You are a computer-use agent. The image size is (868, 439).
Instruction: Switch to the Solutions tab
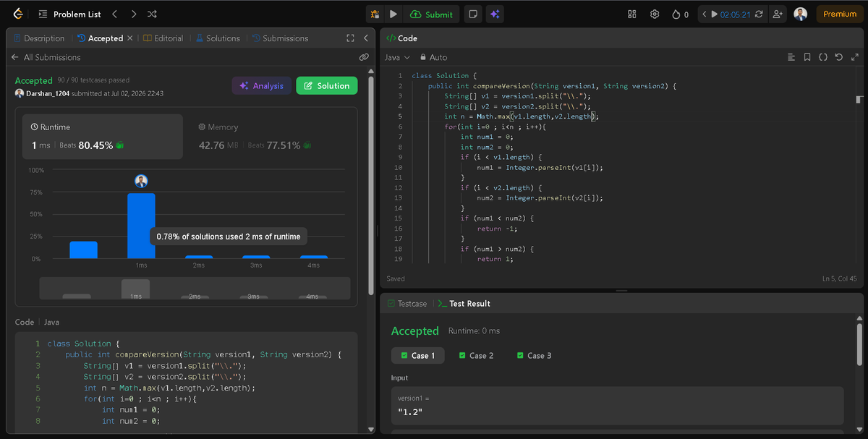pos(218,38)
